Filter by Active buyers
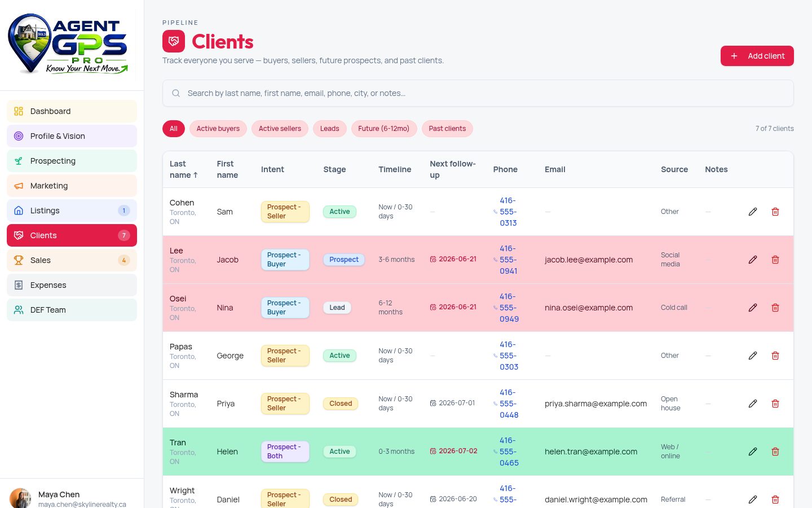This screenshot has width=812, height=508. pyautogui.click(x=218, y=129)
